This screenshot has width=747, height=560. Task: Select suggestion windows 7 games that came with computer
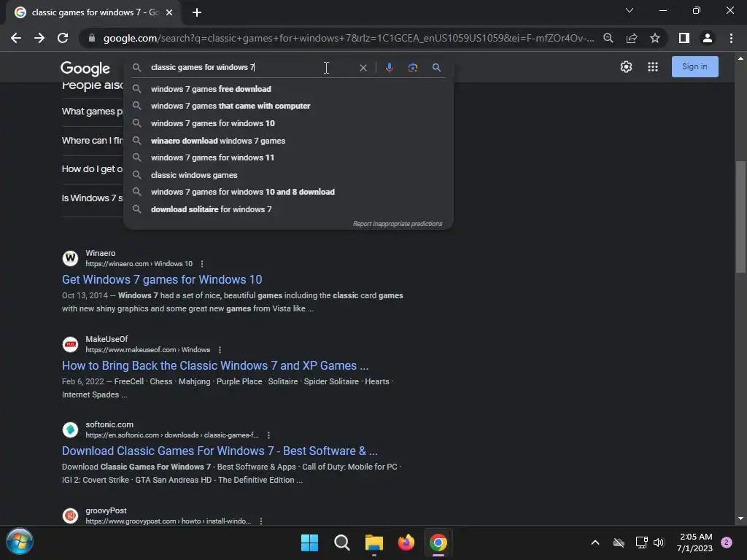click(x=288, y=106)
